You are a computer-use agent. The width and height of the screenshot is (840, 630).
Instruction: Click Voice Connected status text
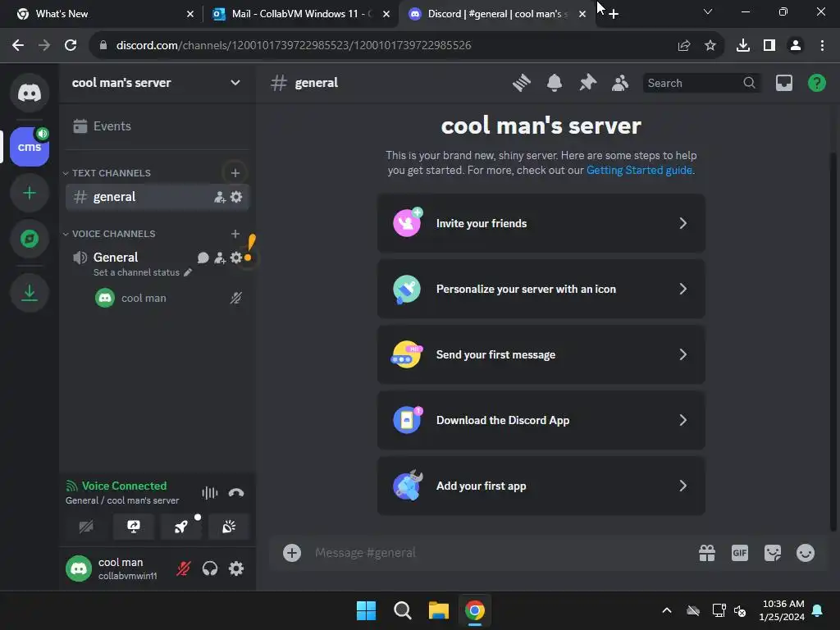pyautogui.click(x=124, y=486)
